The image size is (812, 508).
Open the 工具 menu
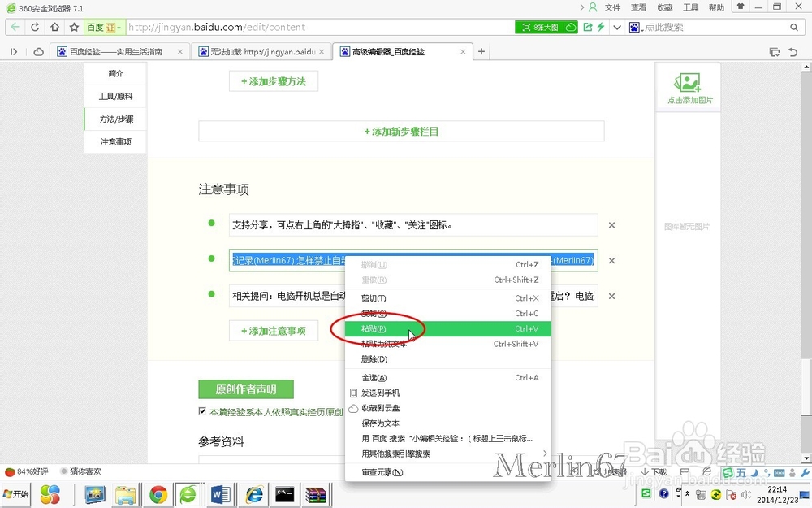pyautogui.click(x=690, y=7)
